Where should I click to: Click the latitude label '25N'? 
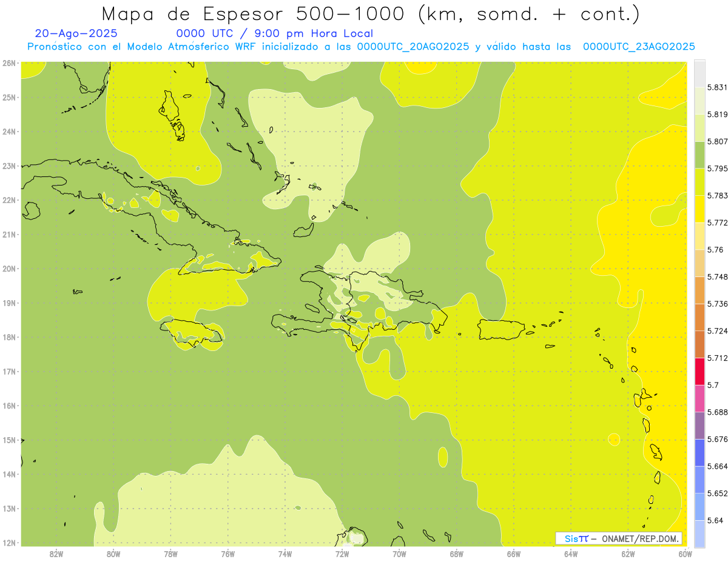(x=9, y=97)
